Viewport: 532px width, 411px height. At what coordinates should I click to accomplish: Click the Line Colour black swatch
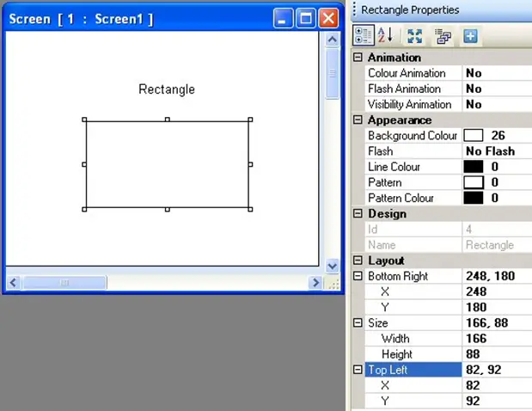coord(474,167)
